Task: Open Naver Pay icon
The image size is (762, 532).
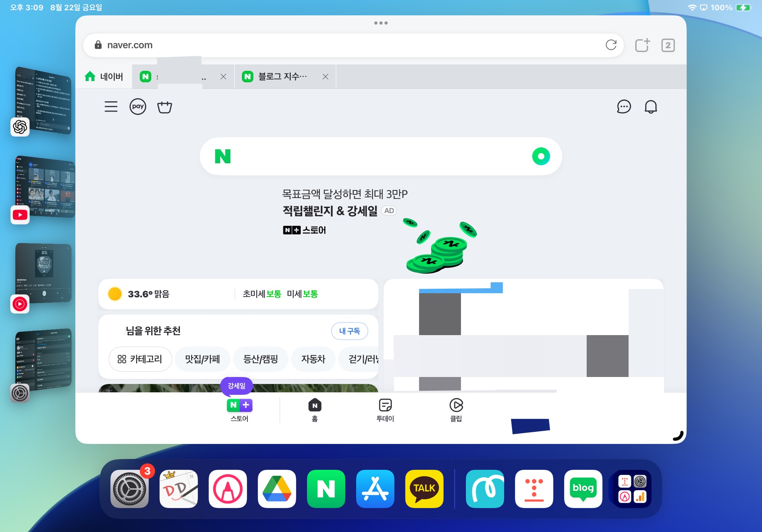Action: point(138,107)
